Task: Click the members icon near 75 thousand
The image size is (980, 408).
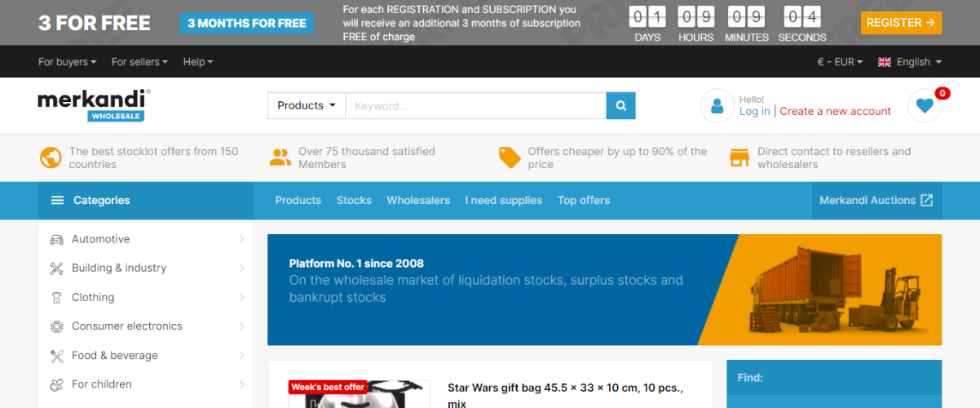Action: click(x=280, y=157)
